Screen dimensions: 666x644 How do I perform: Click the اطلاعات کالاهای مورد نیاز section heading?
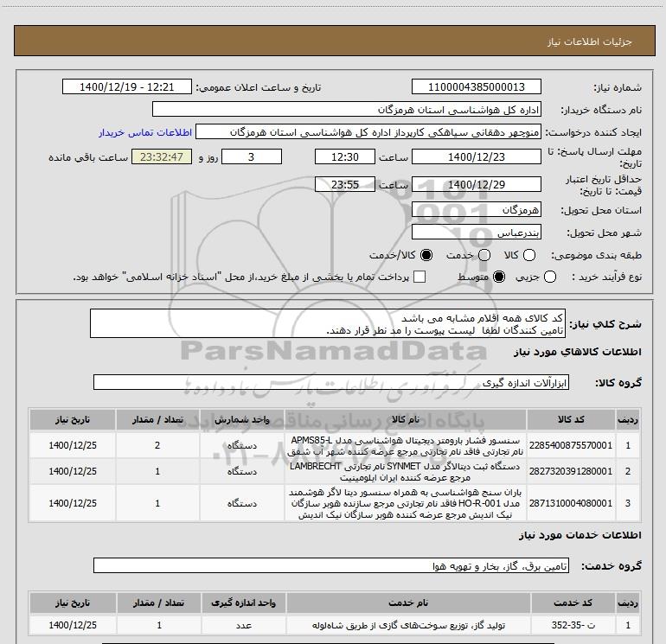pos(577,352)
